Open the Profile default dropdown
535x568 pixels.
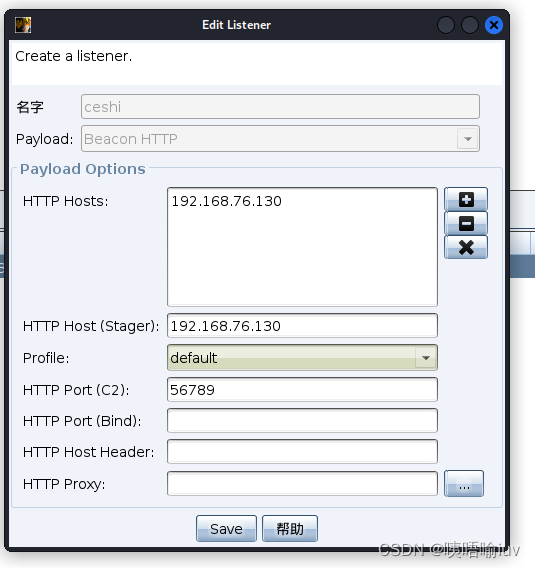(x=302, y=358)
